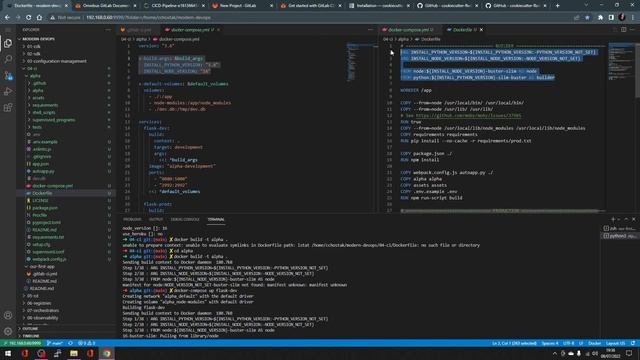The image size is (640, 360).
Task: Open Windows notification center icon
Action: coord(629,353)
